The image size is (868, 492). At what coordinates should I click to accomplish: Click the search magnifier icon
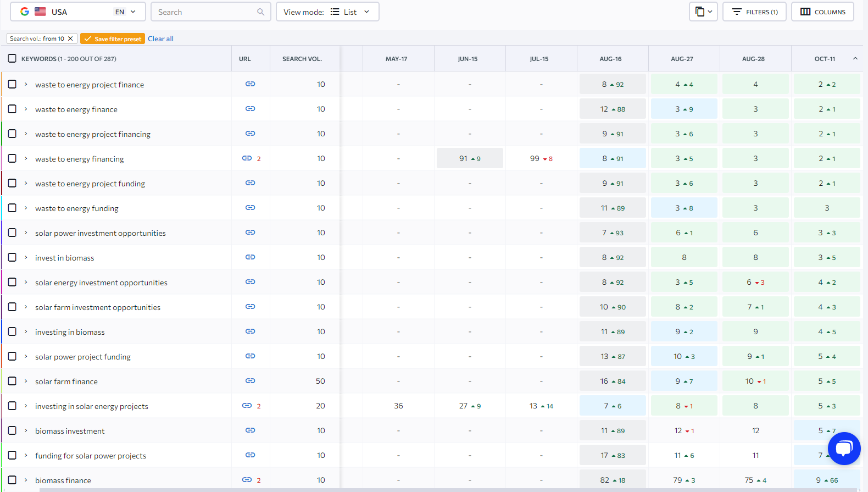click(x=260, y=12)
